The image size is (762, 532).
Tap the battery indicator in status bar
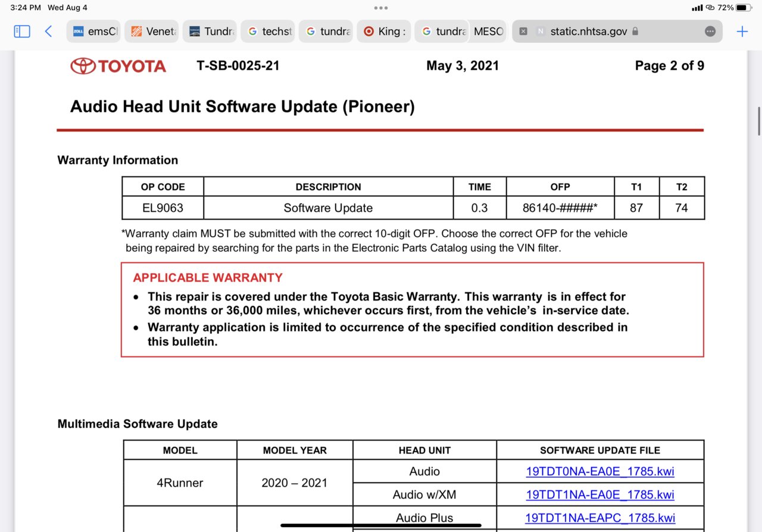pos(744,8)
